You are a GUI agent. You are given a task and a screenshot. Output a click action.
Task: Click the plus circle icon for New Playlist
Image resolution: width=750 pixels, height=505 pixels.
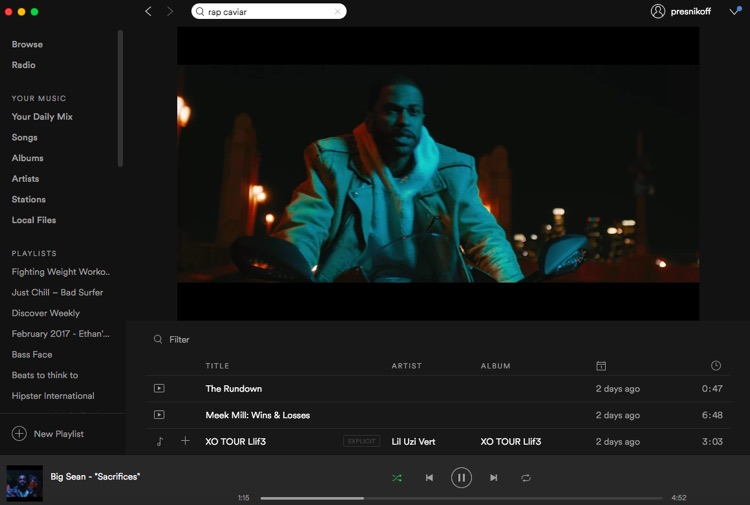click(x=19, y=433)
